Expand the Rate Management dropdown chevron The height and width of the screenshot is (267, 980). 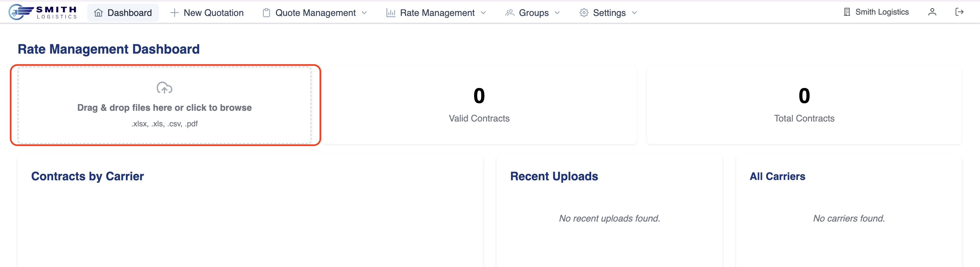[483, 13]
